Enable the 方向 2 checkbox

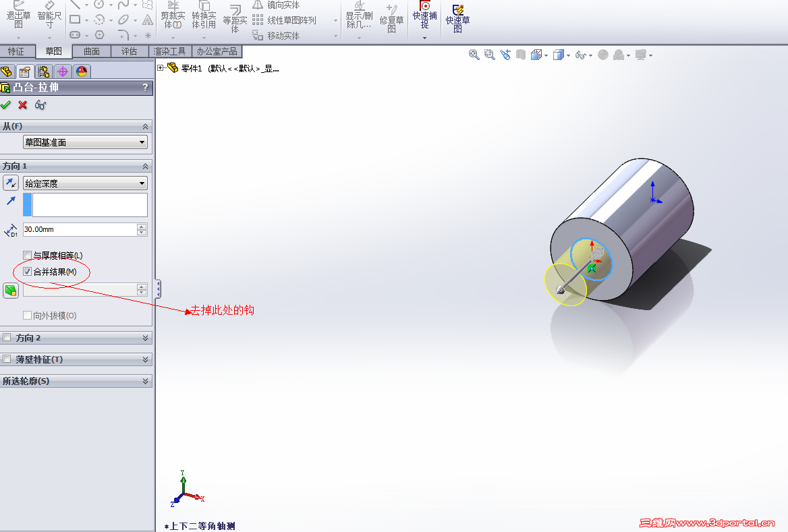pos(7,338)
